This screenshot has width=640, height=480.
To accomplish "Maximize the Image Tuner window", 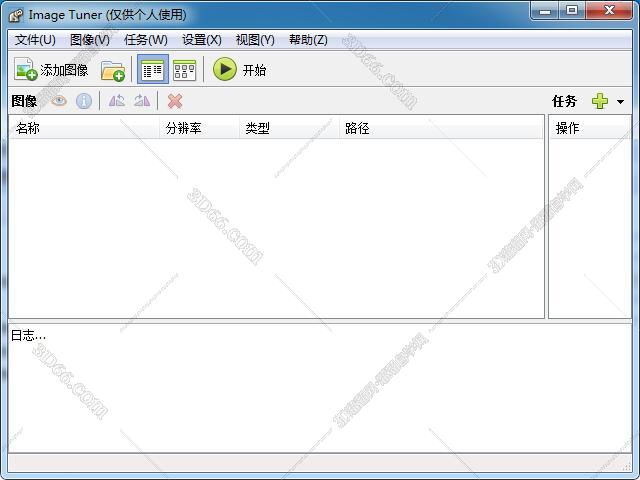I will point(572,11).
